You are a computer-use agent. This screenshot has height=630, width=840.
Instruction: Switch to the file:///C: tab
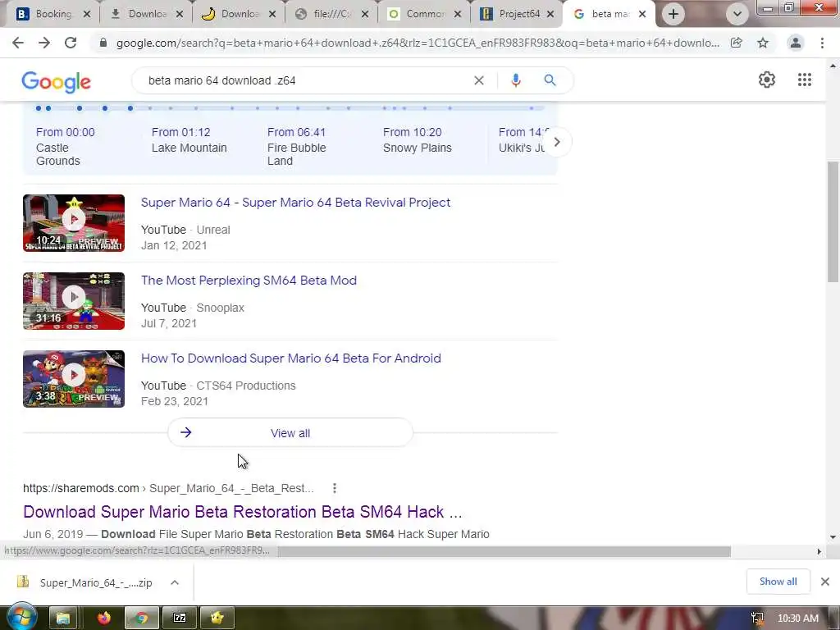pyautogui.click(x=332, y=14)
